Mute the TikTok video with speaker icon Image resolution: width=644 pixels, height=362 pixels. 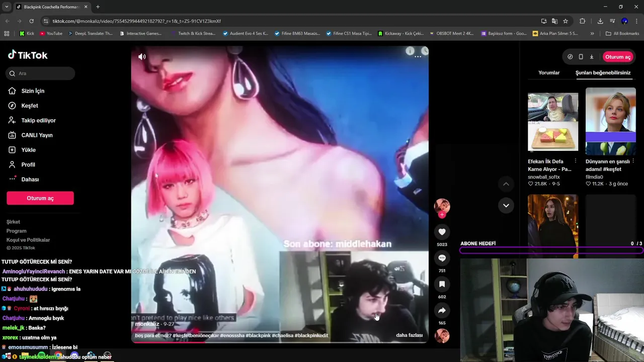pyautogui.click(x=142, y=57)
